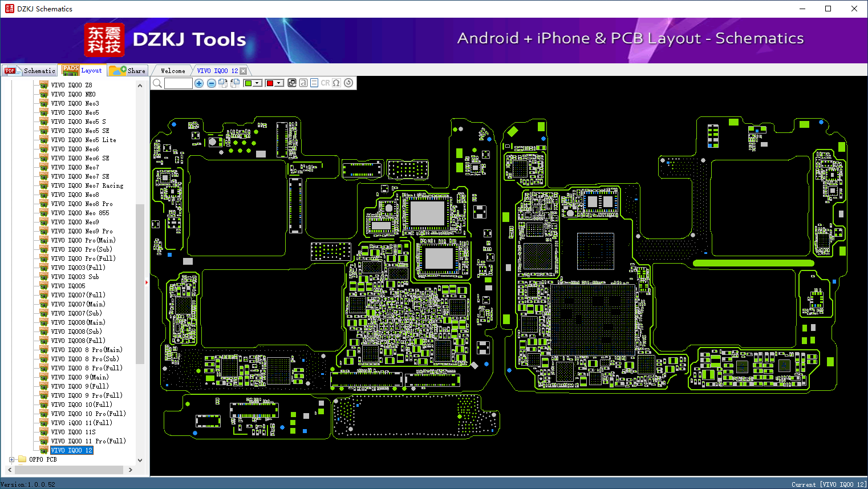The height and width of the screenshot is (489, 868).
Task: Click the DZKJ Schematics title bar app icon
Action: click(9, 9)
